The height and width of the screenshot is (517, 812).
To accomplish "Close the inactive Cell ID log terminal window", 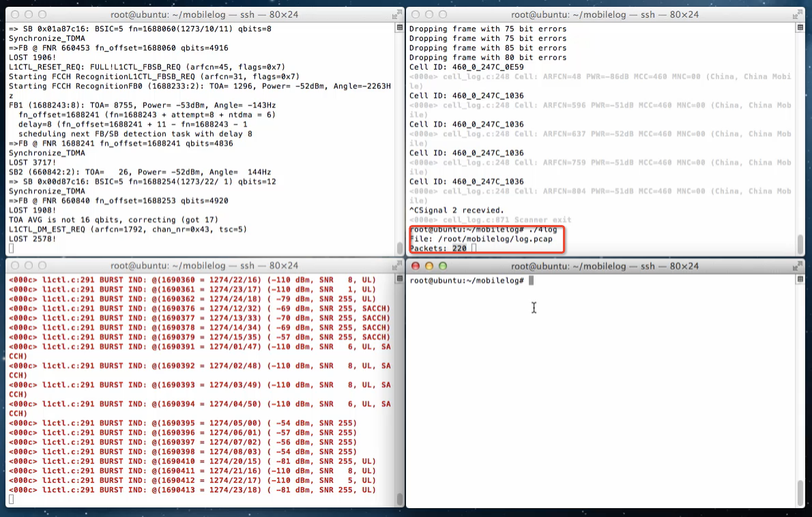I will point(418,14).
